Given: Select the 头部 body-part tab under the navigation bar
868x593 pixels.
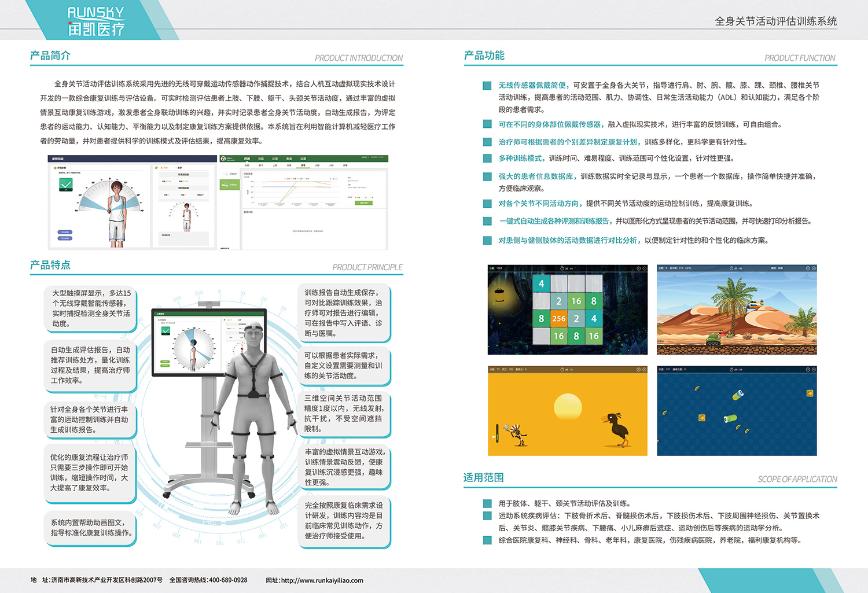Looking at the screenshot, I should (248, 165).
